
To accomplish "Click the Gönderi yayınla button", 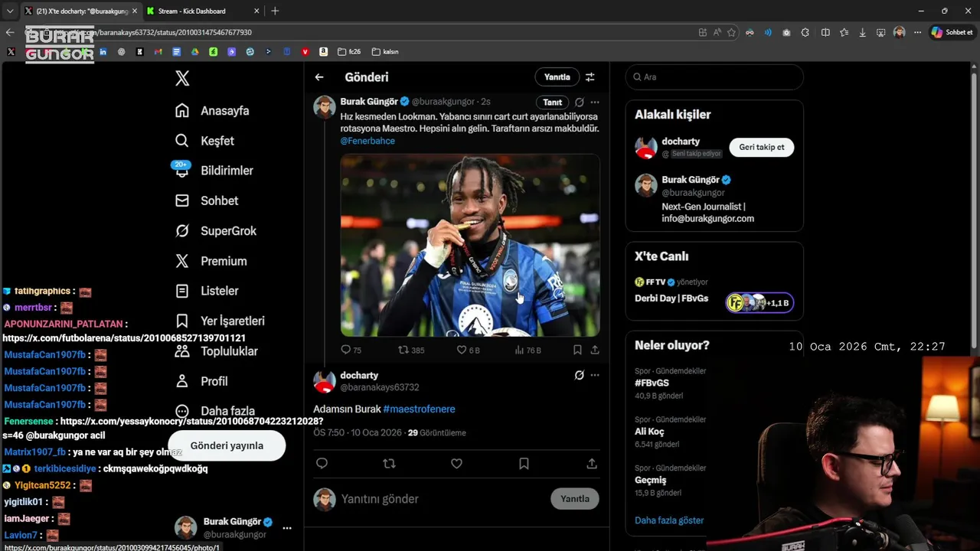I will pyautogui.click(x=227, y=445).
